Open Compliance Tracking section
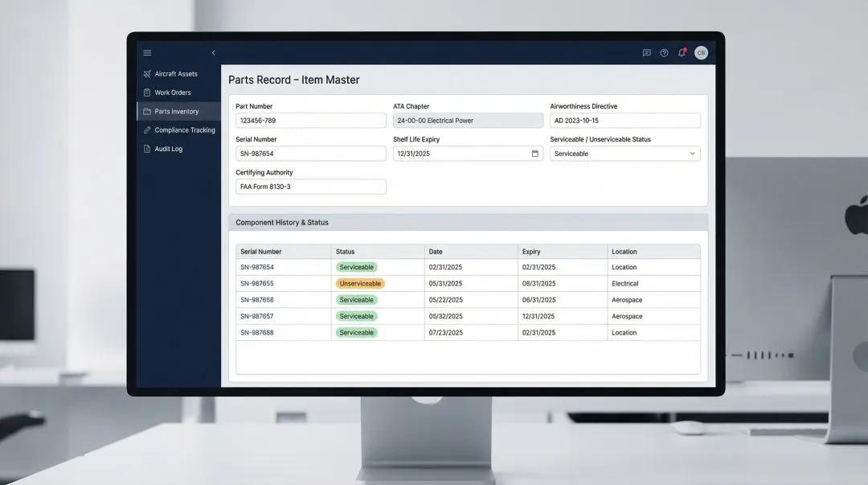 [x=184, y=130]
